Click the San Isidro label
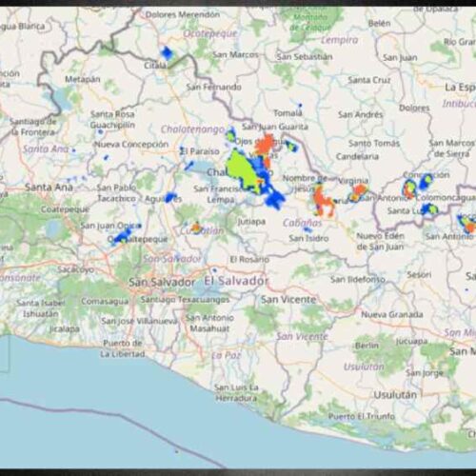This screenshot has height=476, width=476. (x=308, y=238)
